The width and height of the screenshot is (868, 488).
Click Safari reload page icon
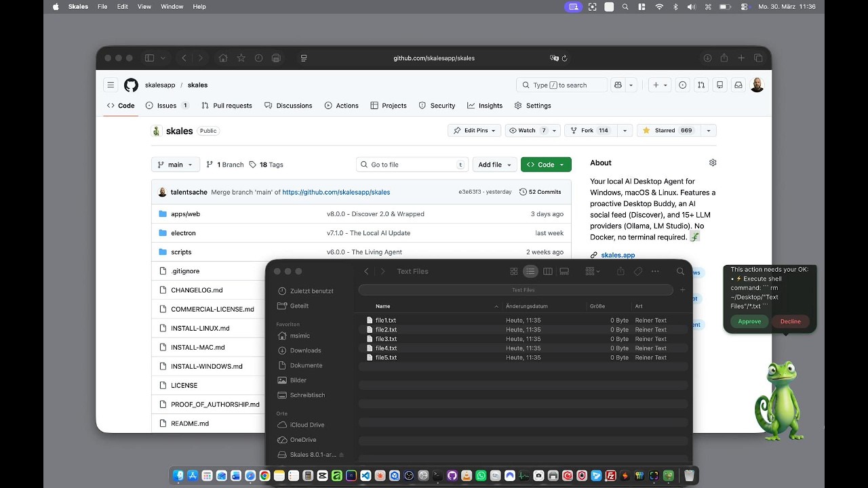tap(564, 58)
